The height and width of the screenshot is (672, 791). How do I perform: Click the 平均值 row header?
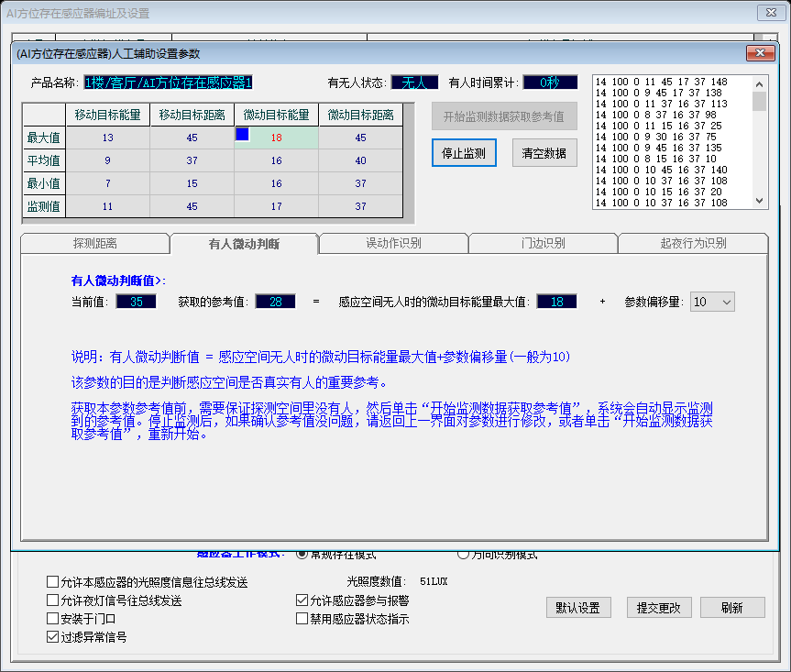(44, 160)
